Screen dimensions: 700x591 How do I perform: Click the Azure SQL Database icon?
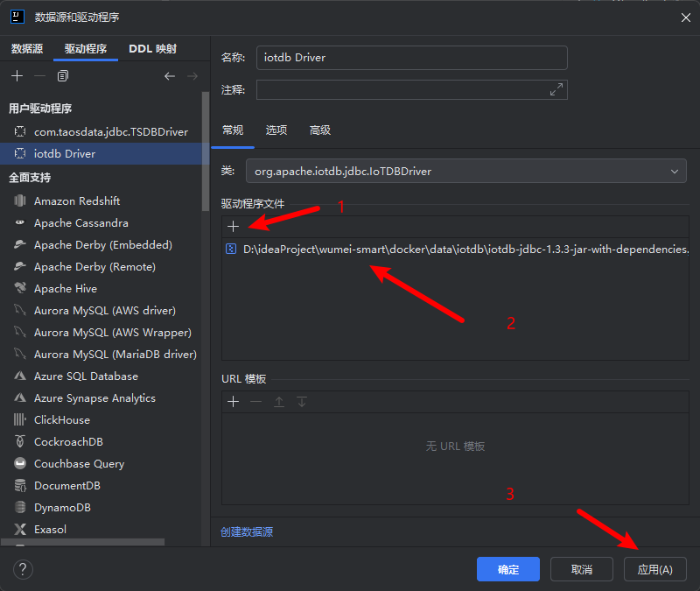point(20,376)
